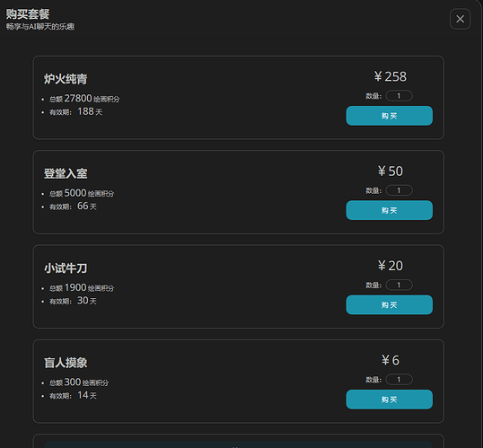Close the 购买套餐 dialog with the X icon
The image size is (483, 448).
(x=460, y=19)
